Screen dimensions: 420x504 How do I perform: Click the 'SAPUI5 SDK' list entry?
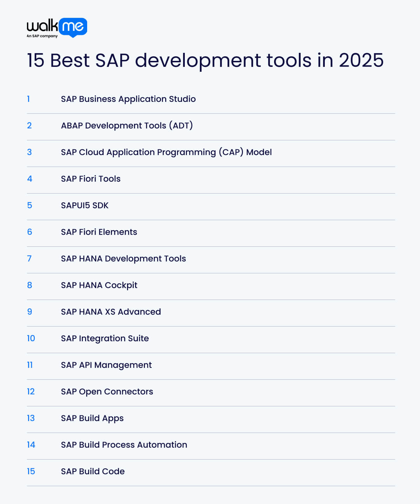click(x=85, y=205)
